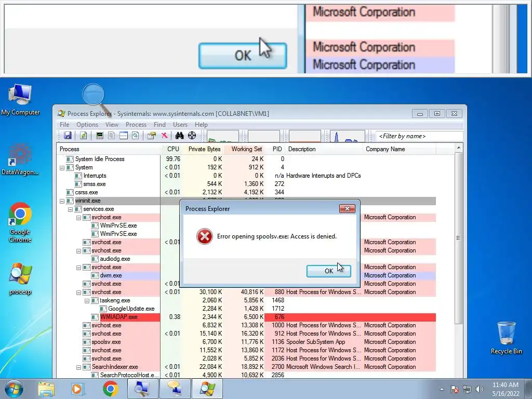Open the Windows Start menu orb
The width and height of the screenshot is (532, 399).
pyautogui.click(x=14, y=389)
